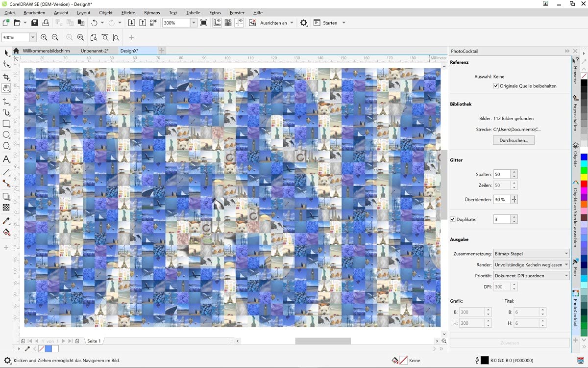588x368 pixels.
Task: Toggle the rulers display icon
Action: tap(217, 23)
